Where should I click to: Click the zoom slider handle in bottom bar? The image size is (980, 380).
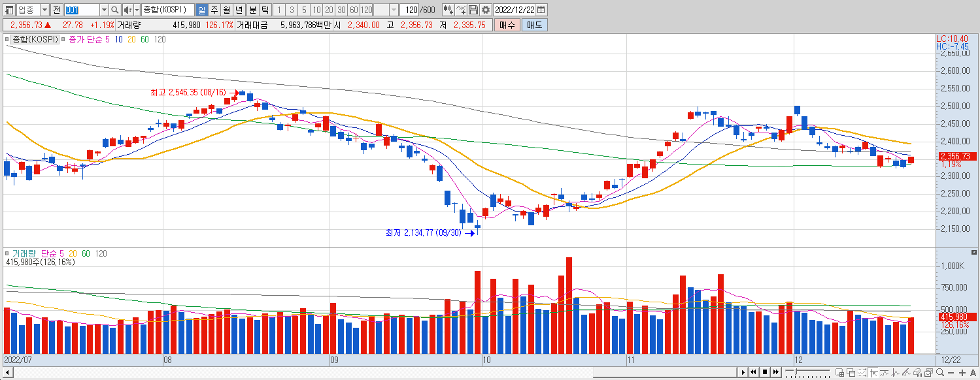click(x=796, y=372)
